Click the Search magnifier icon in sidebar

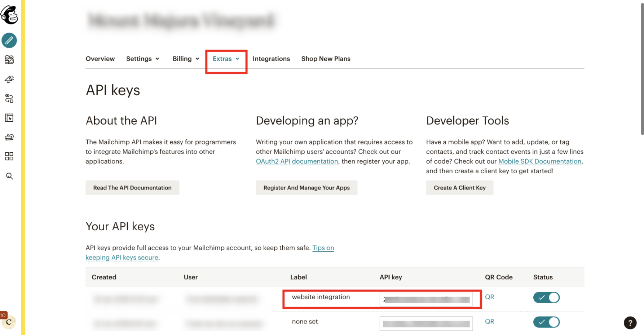[9, 176]
